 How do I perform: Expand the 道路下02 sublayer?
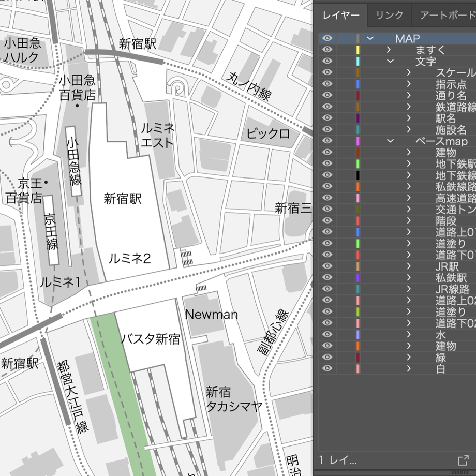tap(409, 323)
